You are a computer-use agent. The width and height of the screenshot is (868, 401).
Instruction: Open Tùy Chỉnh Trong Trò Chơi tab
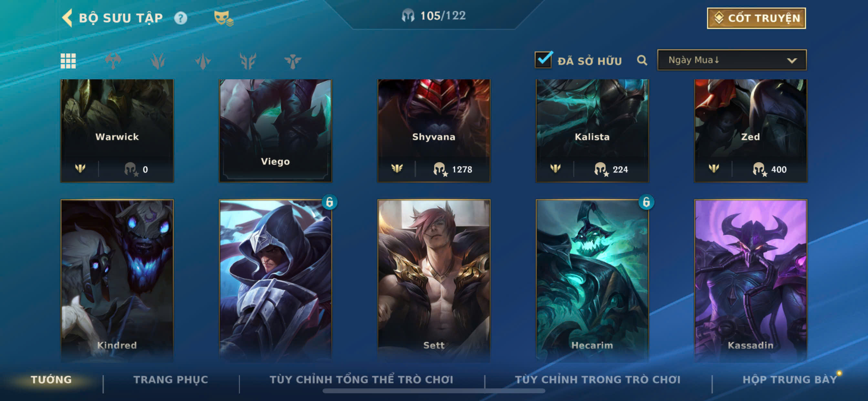tap(597, 379)
